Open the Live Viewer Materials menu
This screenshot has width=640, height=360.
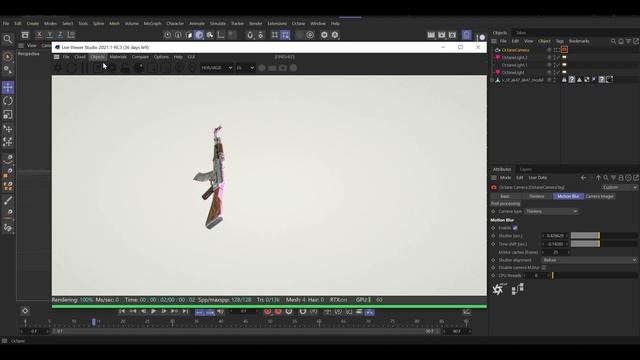[118, 57]
